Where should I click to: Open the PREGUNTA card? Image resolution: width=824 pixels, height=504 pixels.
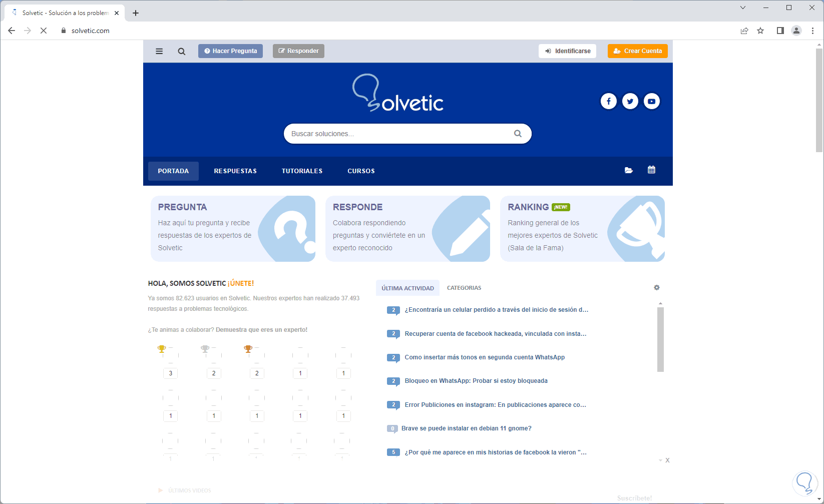click(x=233, y=229)
